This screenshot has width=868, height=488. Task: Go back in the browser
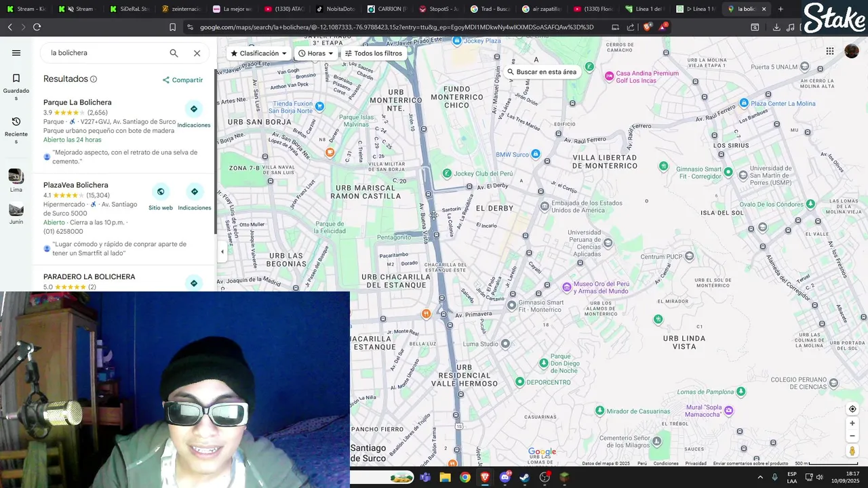[x=9, y=27]
